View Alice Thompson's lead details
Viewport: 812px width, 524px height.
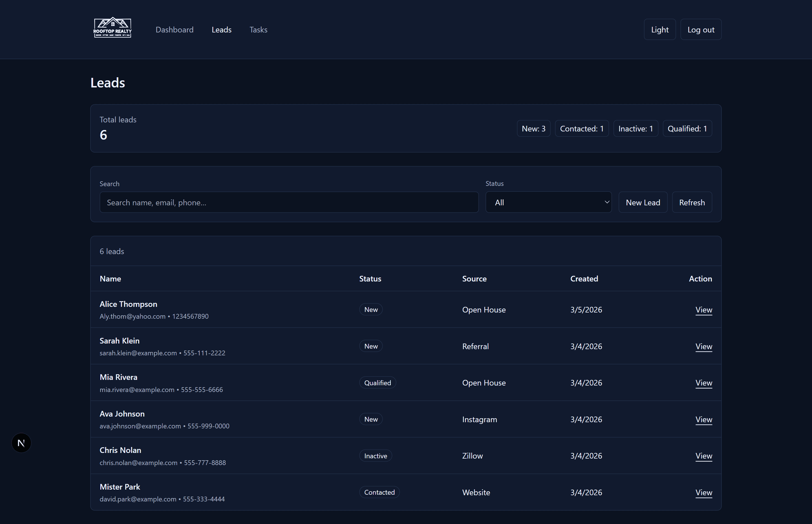[x=703, y=310]
